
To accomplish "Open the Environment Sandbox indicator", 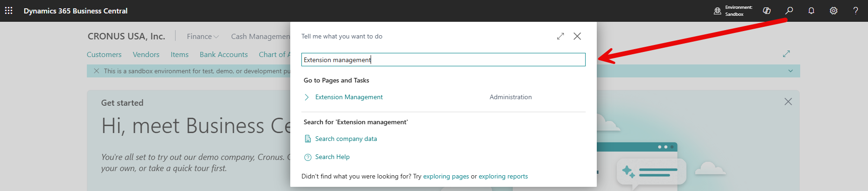I will pyautogui.click(x=733, y=11).
